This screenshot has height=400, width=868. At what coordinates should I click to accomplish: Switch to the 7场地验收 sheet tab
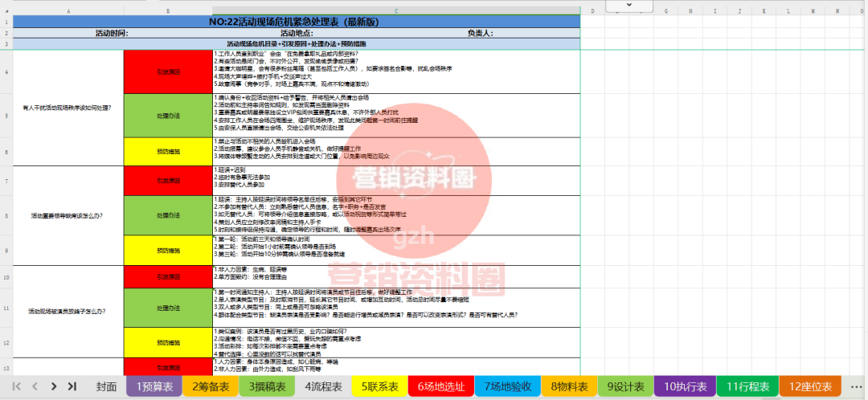[508, 386]
